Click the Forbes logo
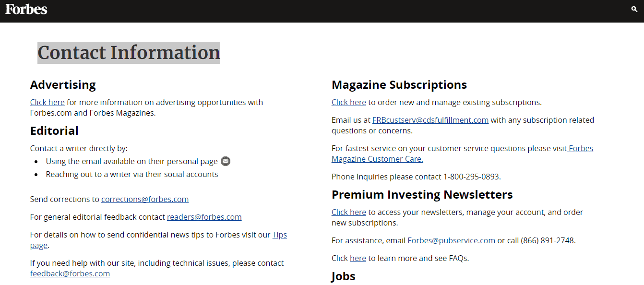Image resolution: width=644 pixels, height=285 pixels. [x=26, y=9]
